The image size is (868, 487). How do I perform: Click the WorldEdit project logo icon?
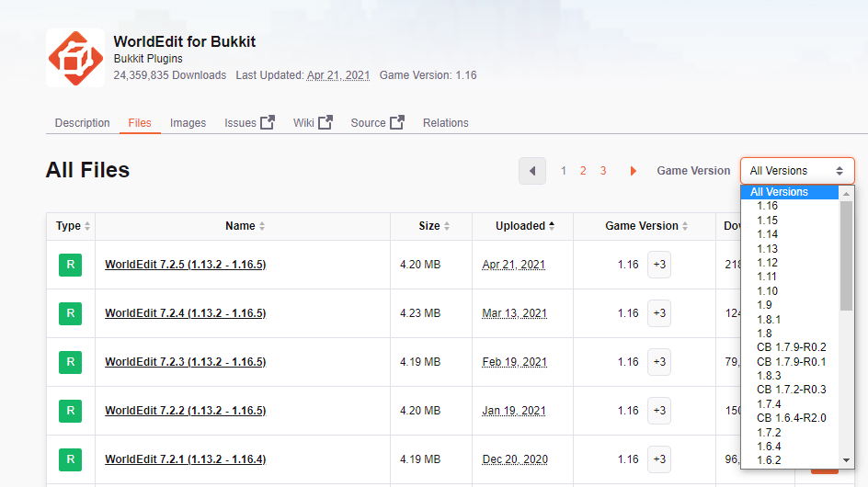[x=75, y=58]
